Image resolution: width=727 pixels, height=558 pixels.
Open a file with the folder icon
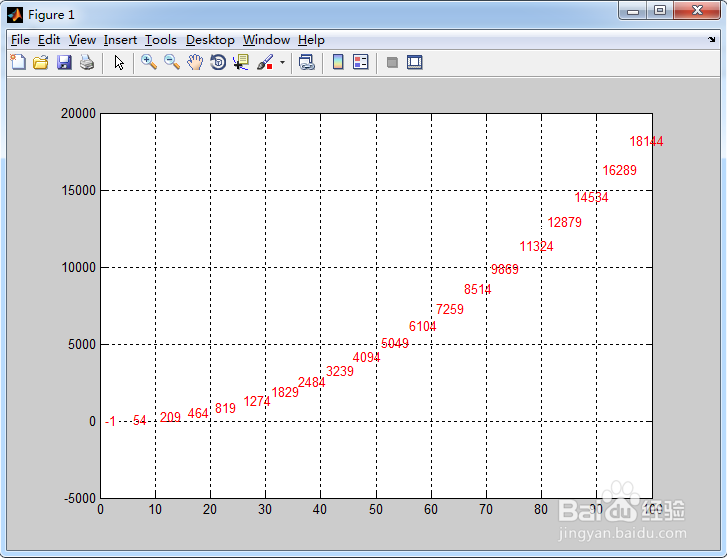41,62
